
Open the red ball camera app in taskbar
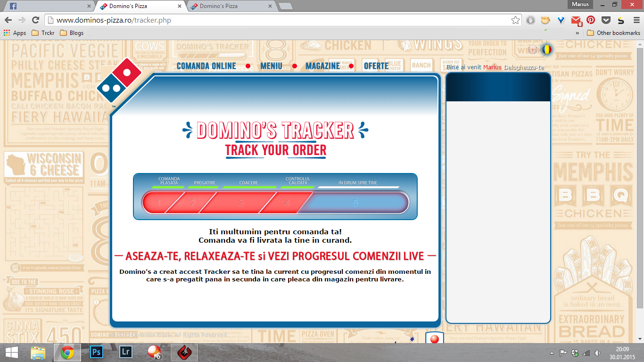pyautogui.click(x=155, y=353)
